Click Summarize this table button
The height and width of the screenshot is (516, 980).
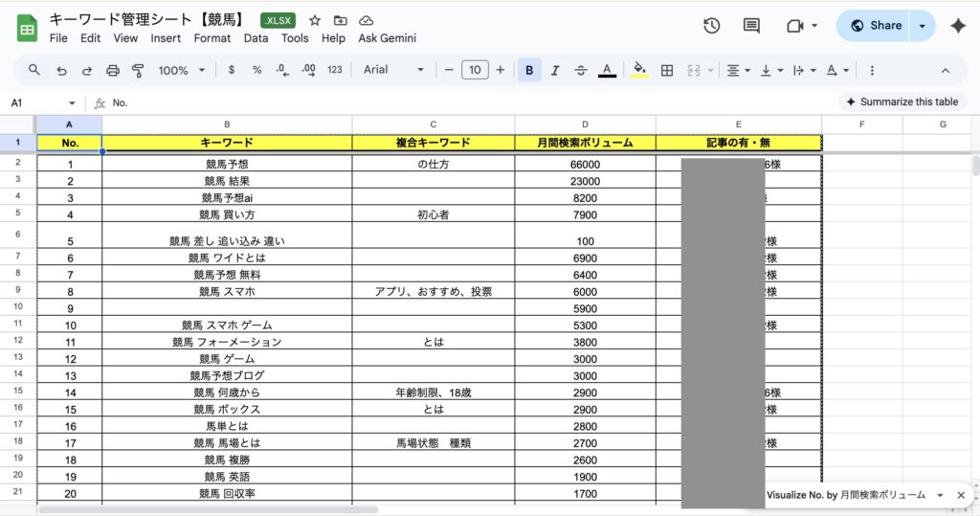902,101
